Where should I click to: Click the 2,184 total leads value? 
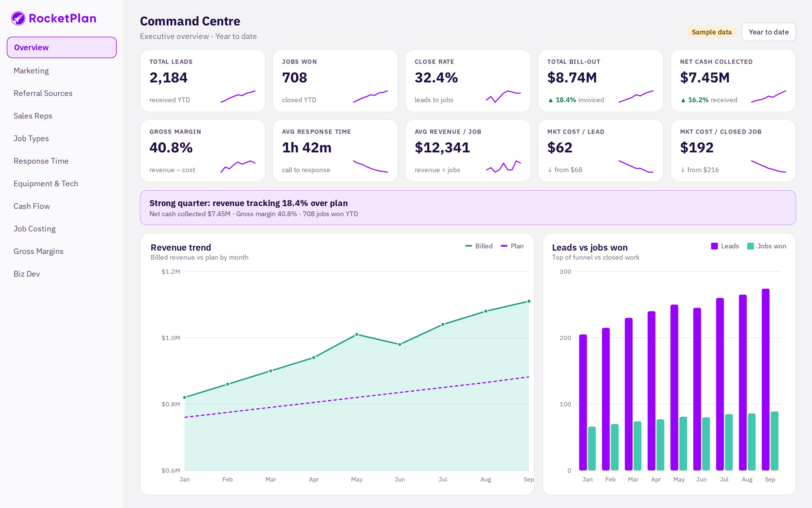[x=168, y=78]
